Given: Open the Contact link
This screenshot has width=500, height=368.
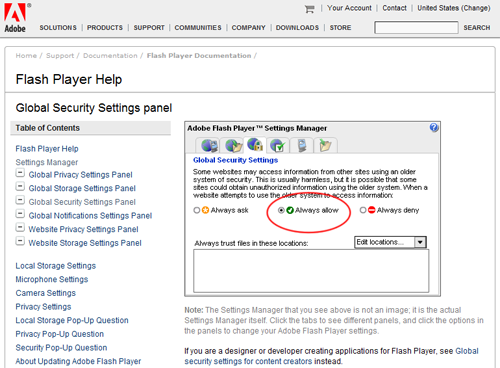Looking at the screenshot, I should click(x=394, y=8).
